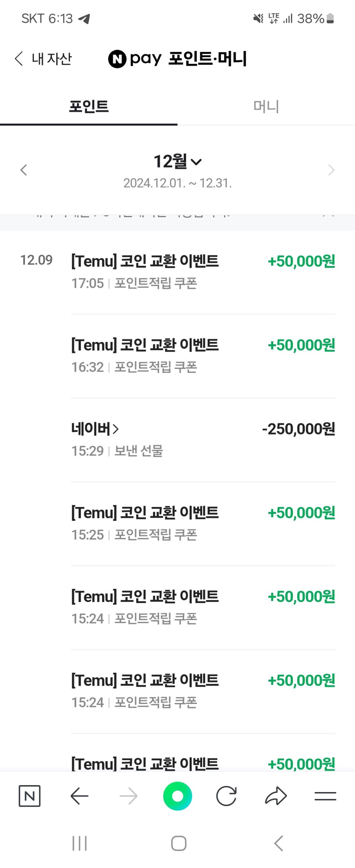Open the browser hamburger menu
This screenshot has height=868, width=355.
coord(325,796)
